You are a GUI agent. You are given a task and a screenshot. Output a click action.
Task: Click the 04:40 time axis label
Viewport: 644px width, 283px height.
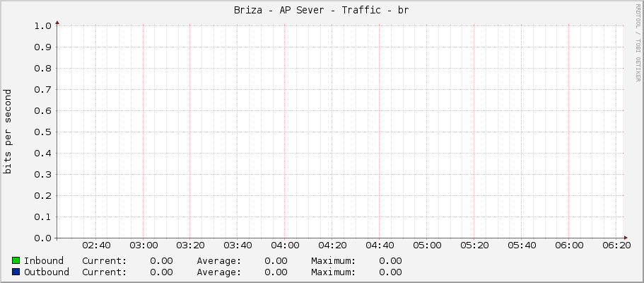pos(380,246)
